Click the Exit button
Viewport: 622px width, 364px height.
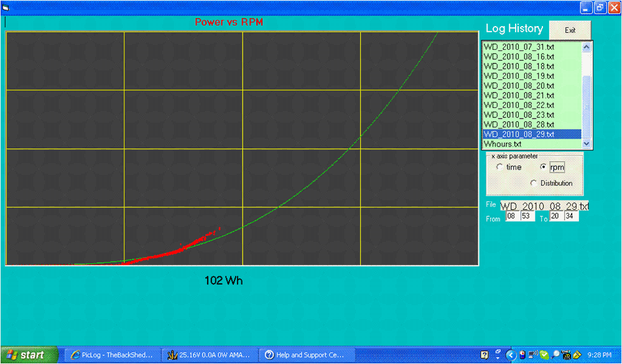point(570,30)
